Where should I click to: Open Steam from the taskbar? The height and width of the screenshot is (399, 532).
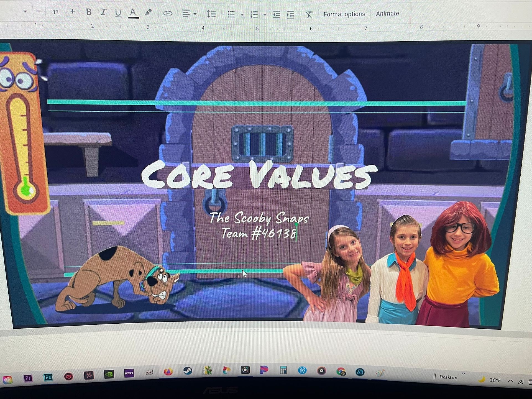point(188,371)
